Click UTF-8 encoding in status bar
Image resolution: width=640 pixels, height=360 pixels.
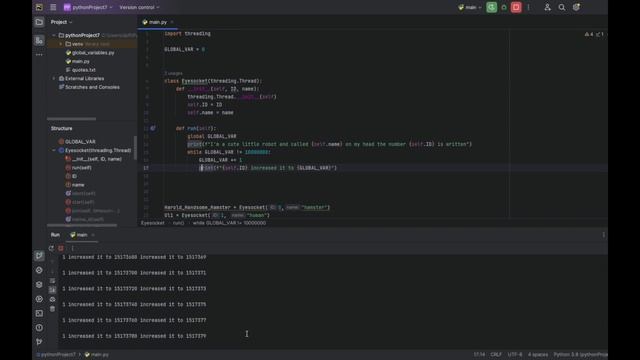515,355
